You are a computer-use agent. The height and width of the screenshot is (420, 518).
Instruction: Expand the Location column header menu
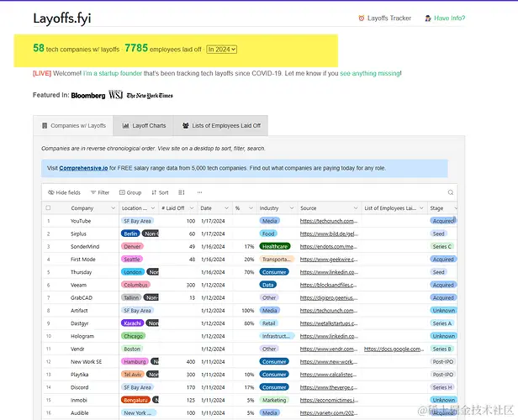click(x=153, y=208)
